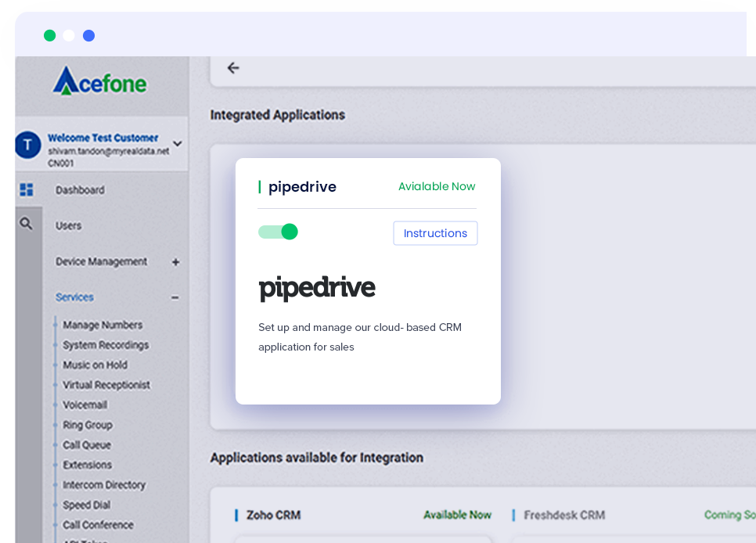
Task: Click the back arrow icon
Action: [233, 68]
